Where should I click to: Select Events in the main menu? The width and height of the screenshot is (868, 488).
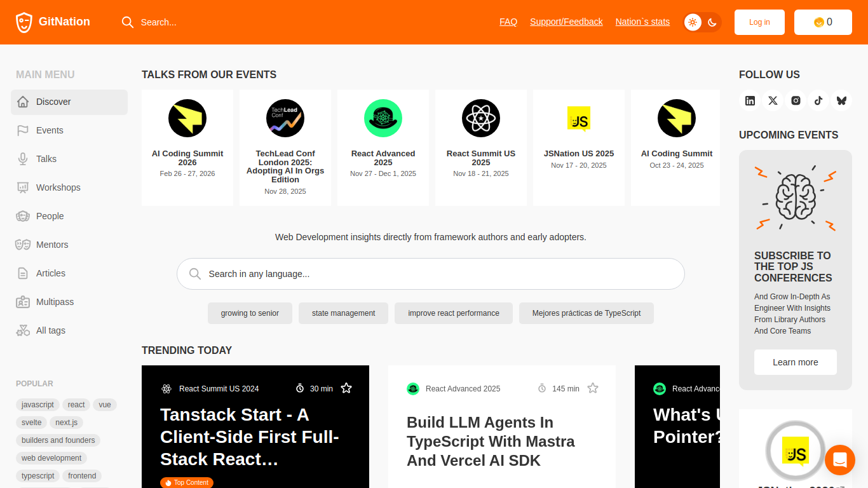pyautogui.click(x=69, y=130)
